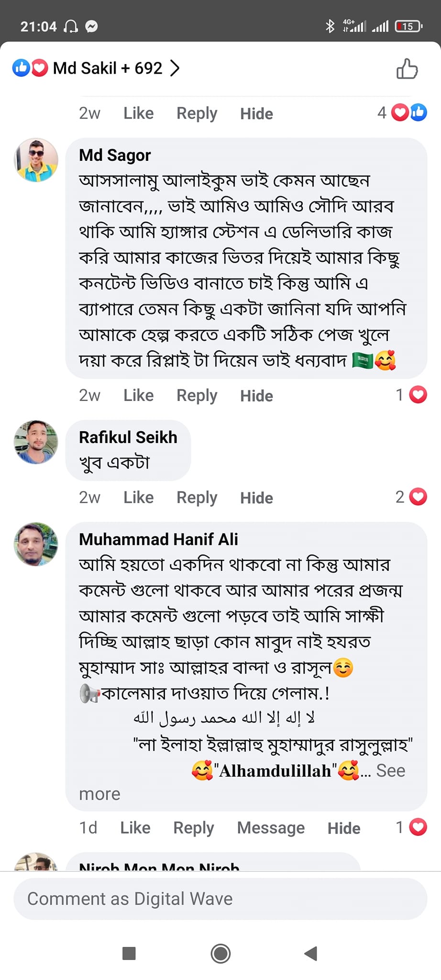Viewport: 441px width, 980px height.
Task: Open Md Sagor's profile picture
Action: point(36,160)
